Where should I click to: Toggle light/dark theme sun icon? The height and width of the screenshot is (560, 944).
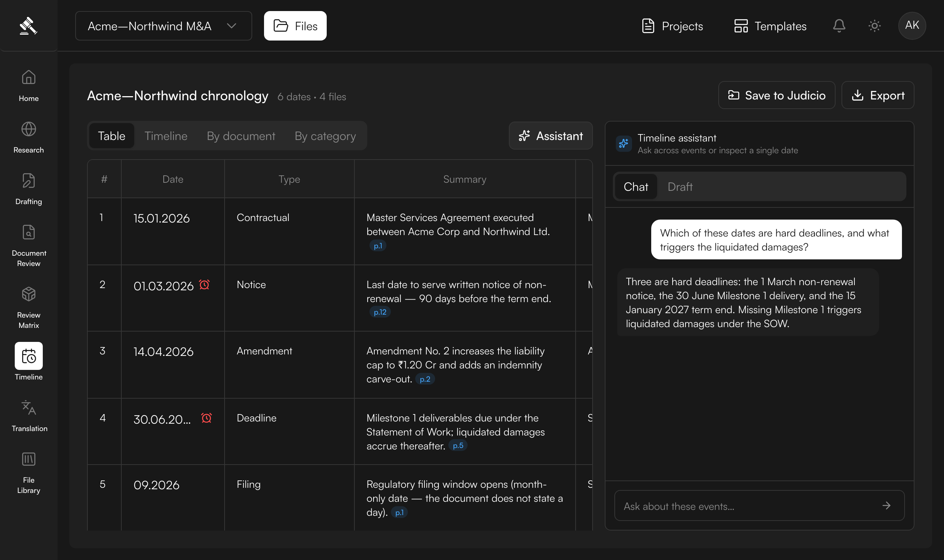coord(875,26)
